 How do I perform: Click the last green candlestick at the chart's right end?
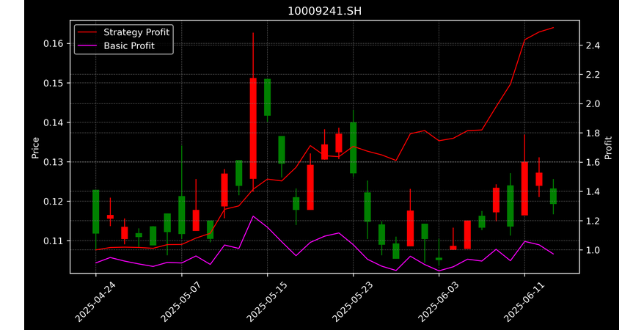click(553, 197)
